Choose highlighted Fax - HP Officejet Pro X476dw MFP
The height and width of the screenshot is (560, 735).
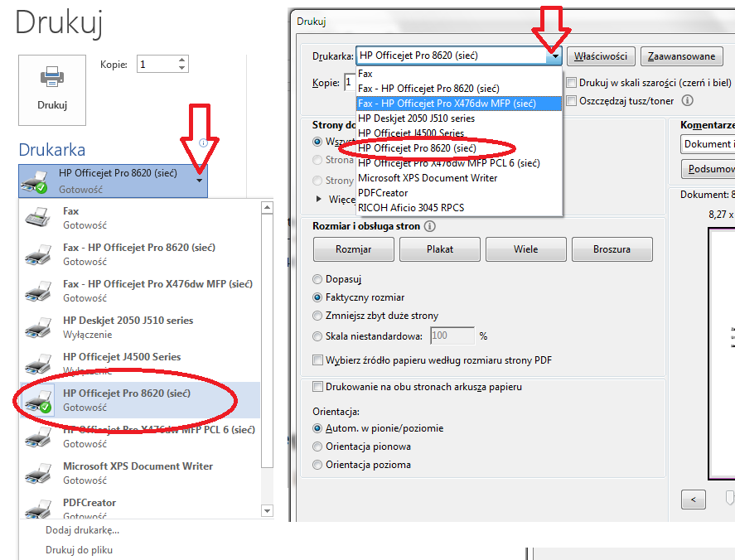[459, 104]
